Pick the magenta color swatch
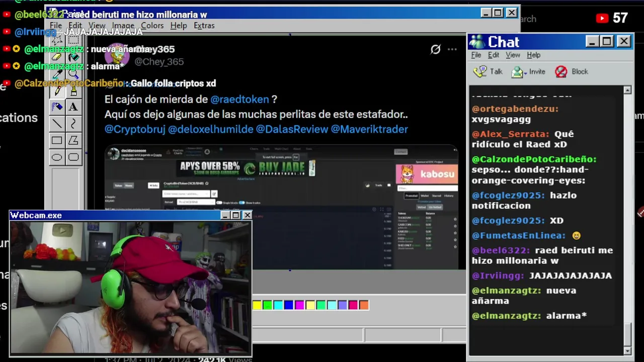This screenshot has height=362, width=644. pyautogui.click(x=299, y=305)
